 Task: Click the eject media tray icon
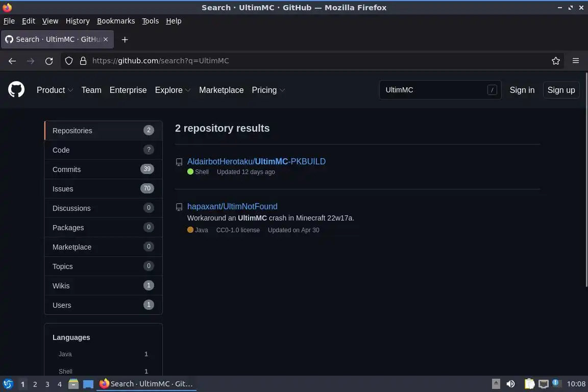[x=496, y=384]
